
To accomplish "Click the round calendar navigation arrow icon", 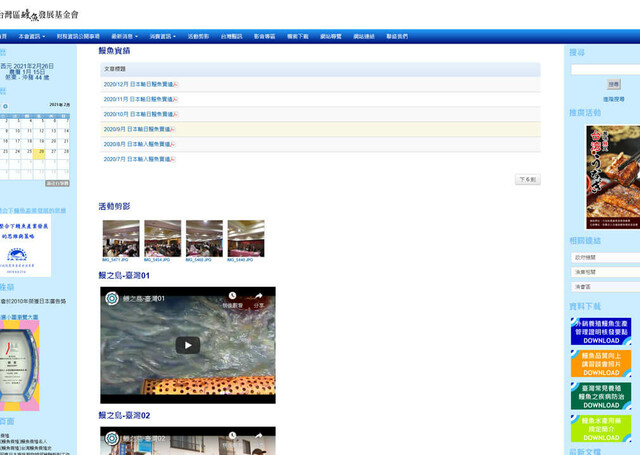I will pos(5,106).
